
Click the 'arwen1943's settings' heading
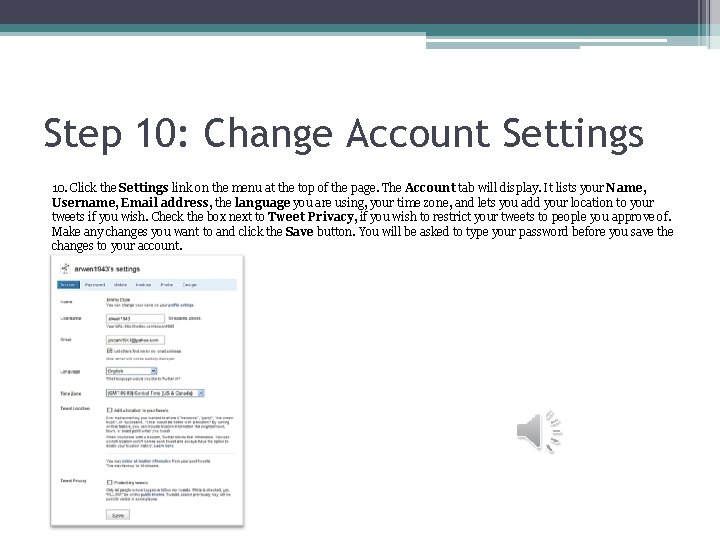(107, 269)
